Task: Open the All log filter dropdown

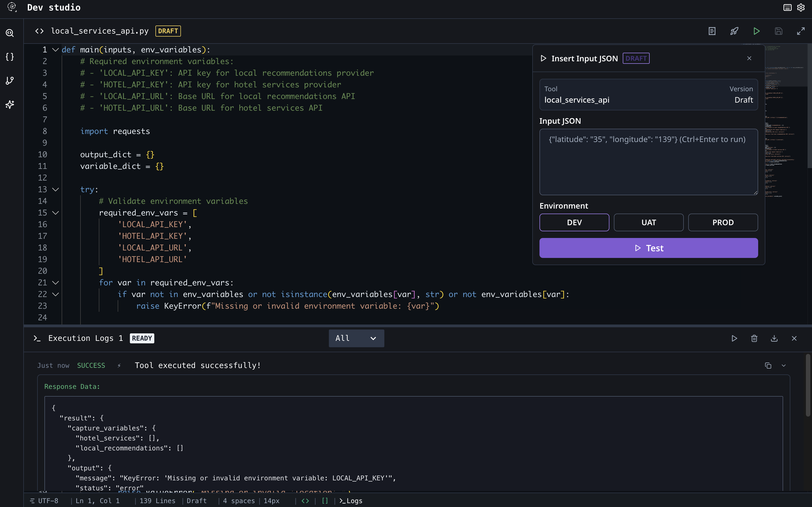Action: click(356, 338)
